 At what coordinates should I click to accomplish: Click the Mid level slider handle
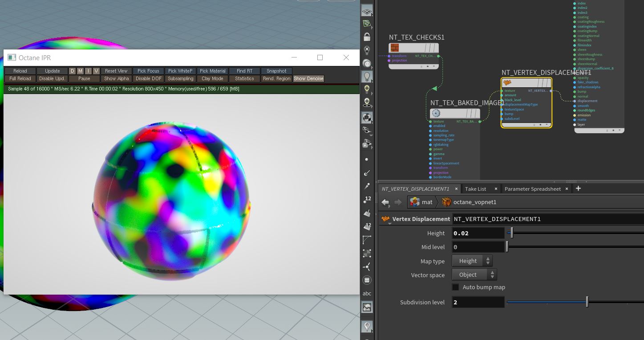(x=507, y=246)
